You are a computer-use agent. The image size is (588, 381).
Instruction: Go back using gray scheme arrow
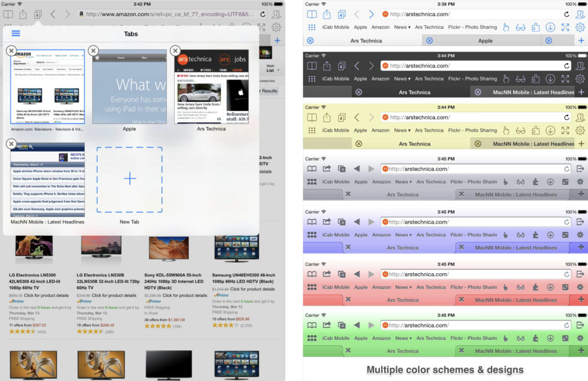pyautogui.click(x=357, y=169)
